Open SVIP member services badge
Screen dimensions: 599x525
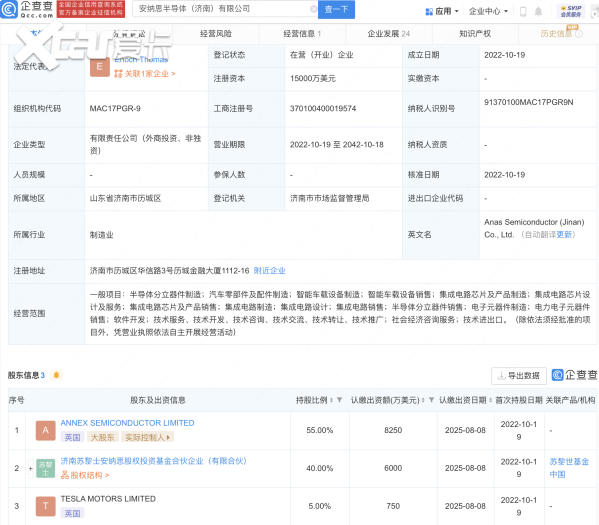click(x=571, y=11)
